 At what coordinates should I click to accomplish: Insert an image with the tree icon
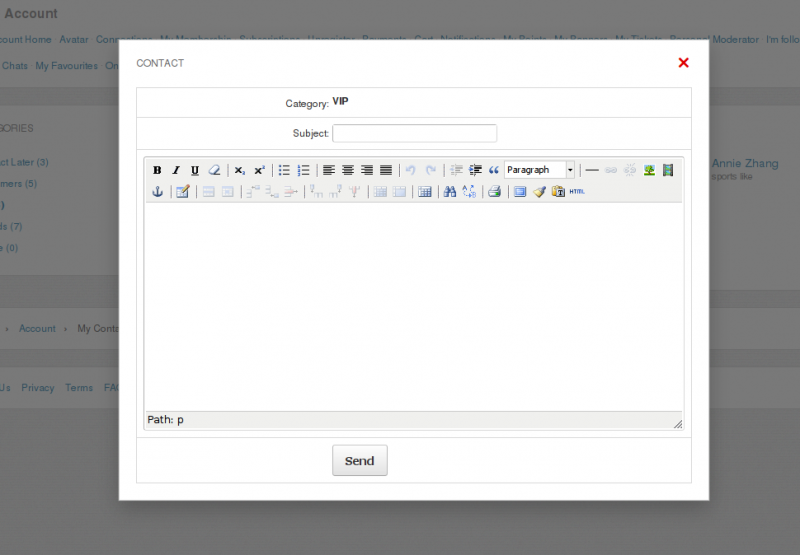(649, 170)
